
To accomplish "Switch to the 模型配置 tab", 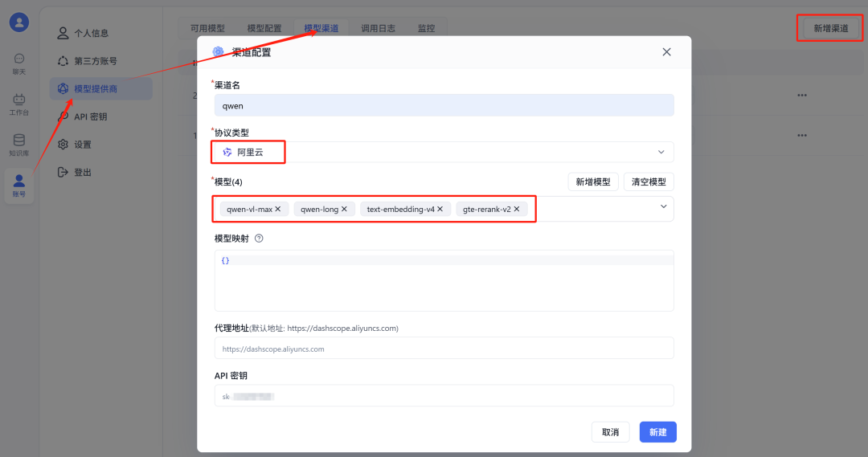I will [264, 28].
